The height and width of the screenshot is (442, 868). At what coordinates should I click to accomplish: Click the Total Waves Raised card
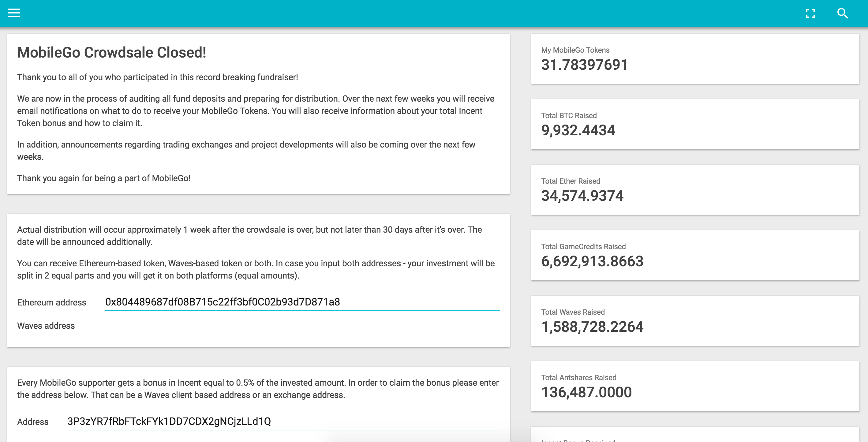pyautogui.click(x=695, y=320)
